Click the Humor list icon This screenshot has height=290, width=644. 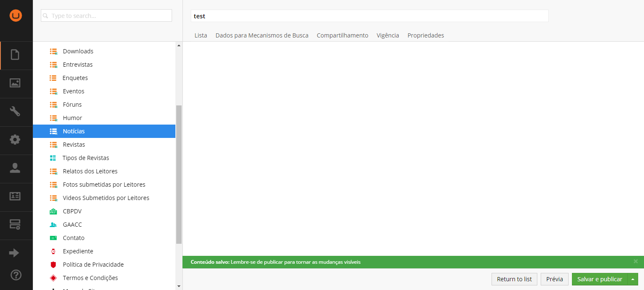click(53, 118)
